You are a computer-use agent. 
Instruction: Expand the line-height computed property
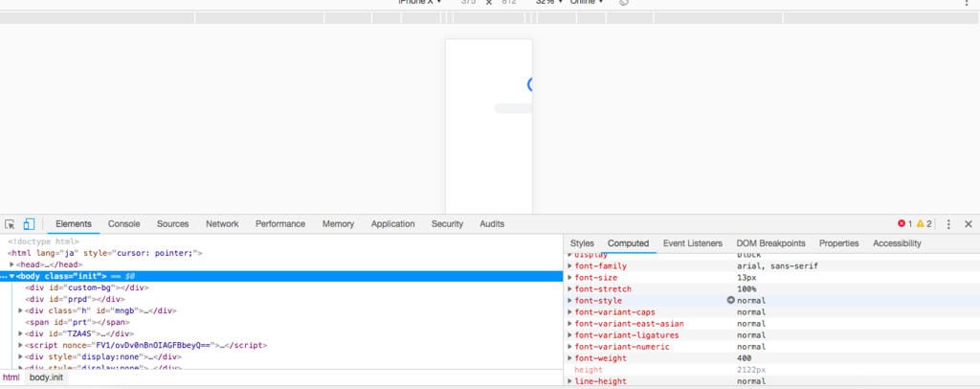click(569, 381)
